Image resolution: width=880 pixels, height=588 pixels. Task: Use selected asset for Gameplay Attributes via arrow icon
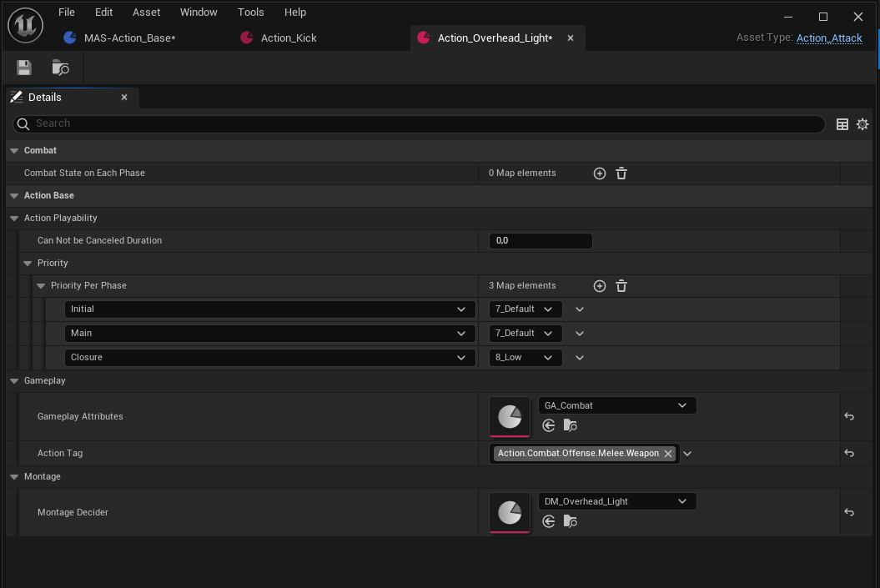(548, 425)
